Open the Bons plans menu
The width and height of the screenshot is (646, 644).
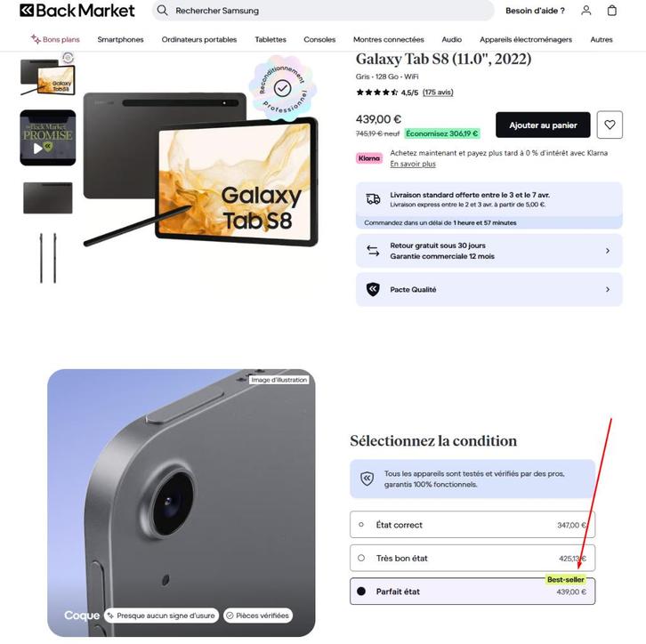55,39
